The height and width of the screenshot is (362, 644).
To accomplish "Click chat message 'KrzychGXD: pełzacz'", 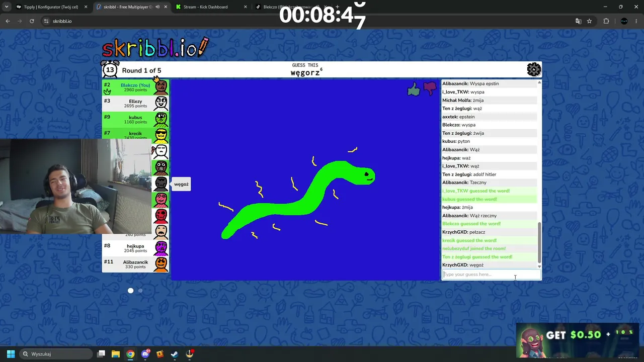I will (x=463, y=232).
